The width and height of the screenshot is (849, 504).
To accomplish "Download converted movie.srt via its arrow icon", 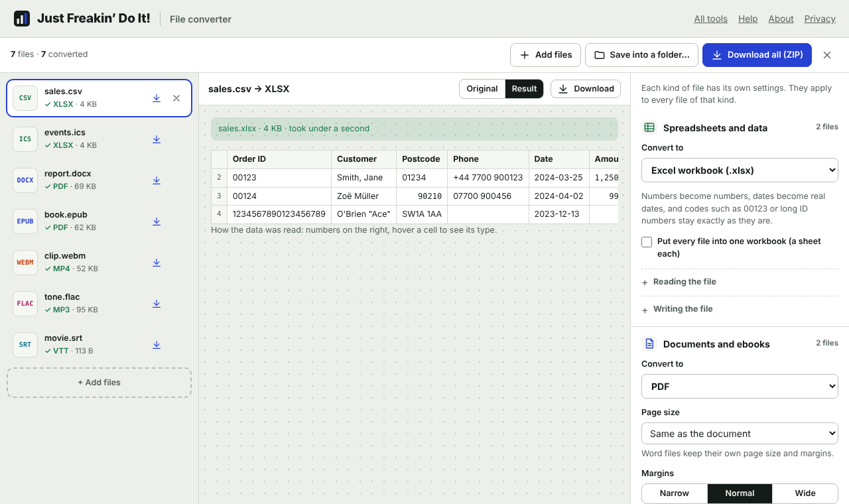I will (x=157, y=345).
